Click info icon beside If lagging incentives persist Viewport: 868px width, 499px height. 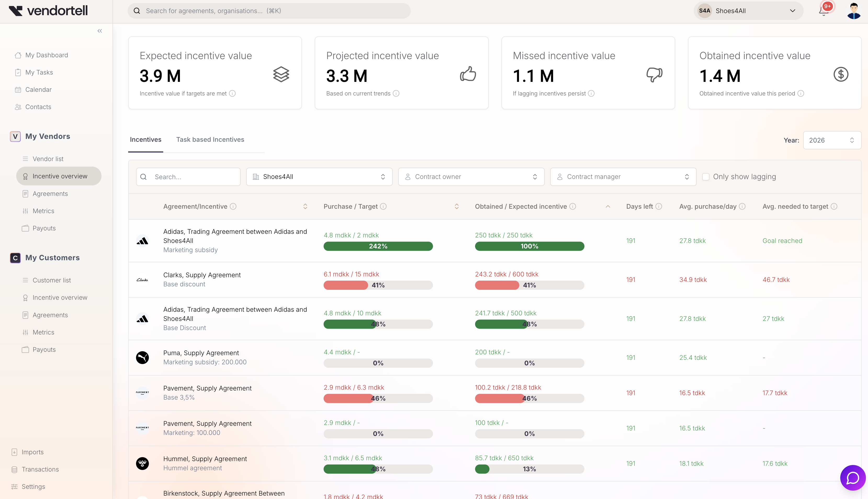click(x=591, y=94)
